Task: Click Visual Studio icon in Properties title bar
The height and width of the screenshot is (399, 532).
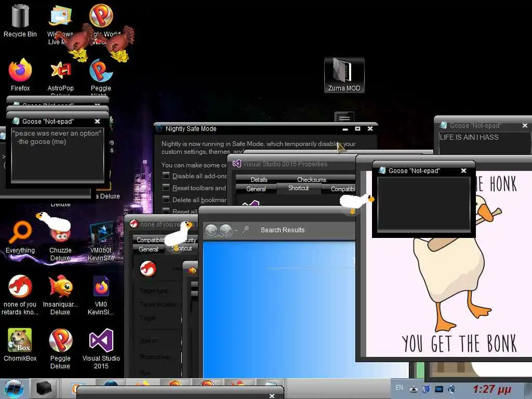Action: coord(237,164)
